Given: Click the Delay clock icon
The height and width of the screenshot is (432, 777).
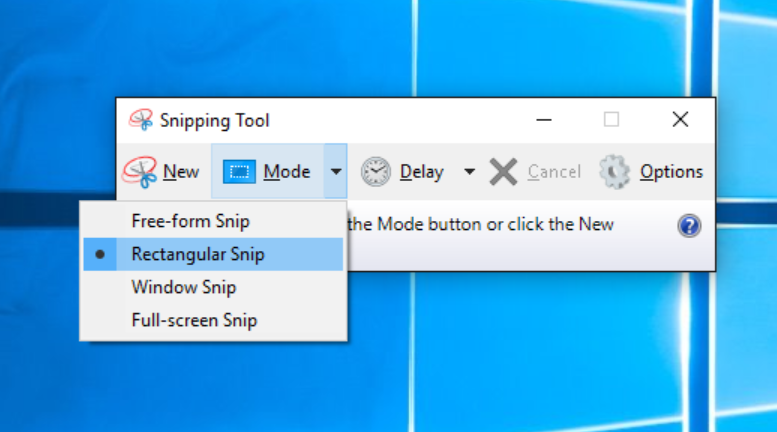Looking at the screenshot, I should point(376,172).
